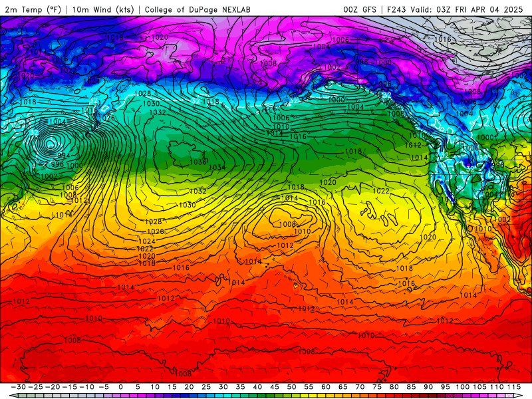Click the 105 label on the color scale
This screenshot has height=399, width=532.
click(x=479, y=387)
